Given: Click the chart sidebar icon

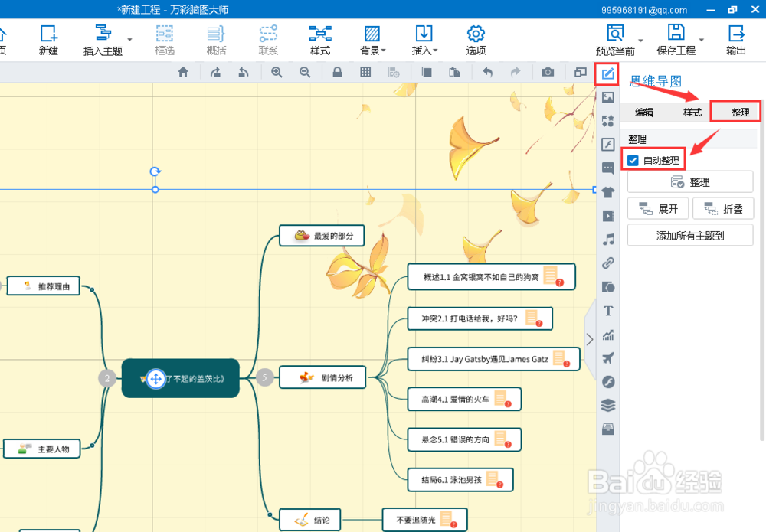Looking at the screenshot, I should [607, 335].
